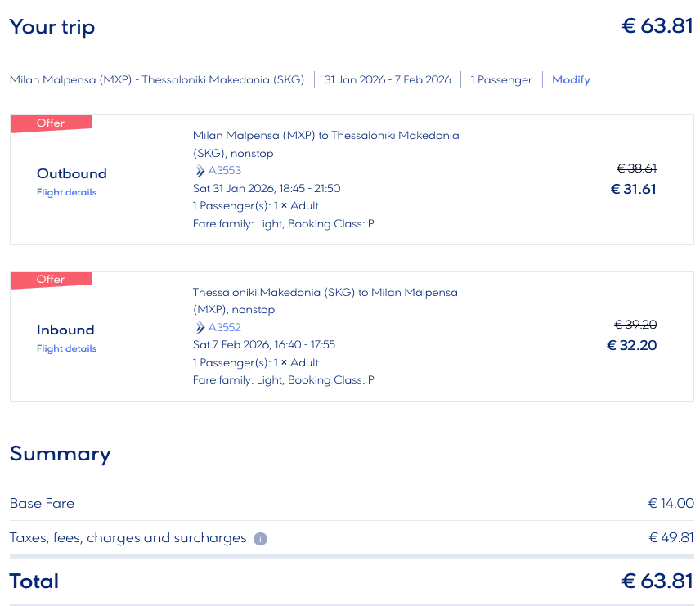Viewport: 700px width, 606px height.
Task: Click the A3553 flight number link
Action: (x=225, y=171)
